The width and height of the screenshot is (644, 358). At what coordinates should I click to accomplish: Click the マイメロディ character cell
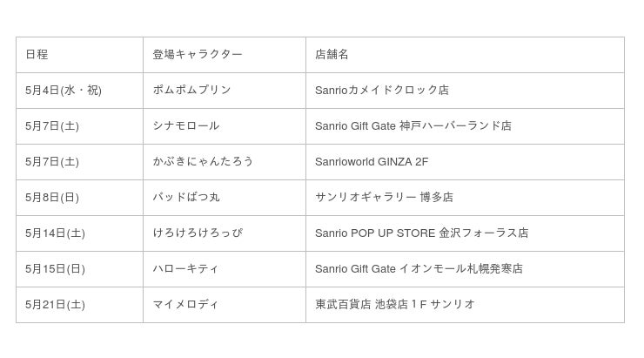186,304
